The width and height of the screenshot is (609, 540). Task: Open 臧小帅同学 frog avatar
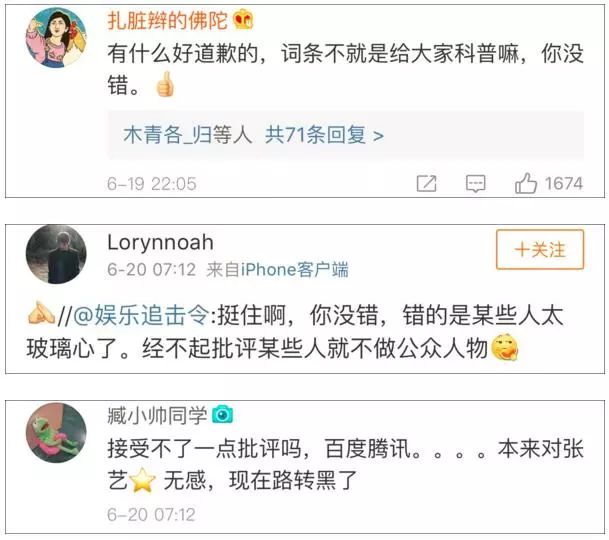(x=56, y=433)
